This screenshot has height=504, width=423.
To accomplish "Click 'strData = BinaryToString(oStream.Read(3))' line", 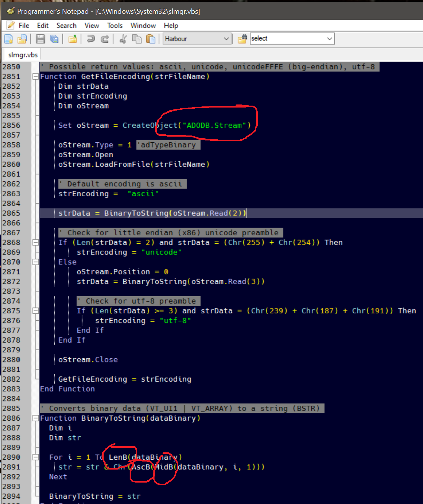I will (x=171, y=281).
